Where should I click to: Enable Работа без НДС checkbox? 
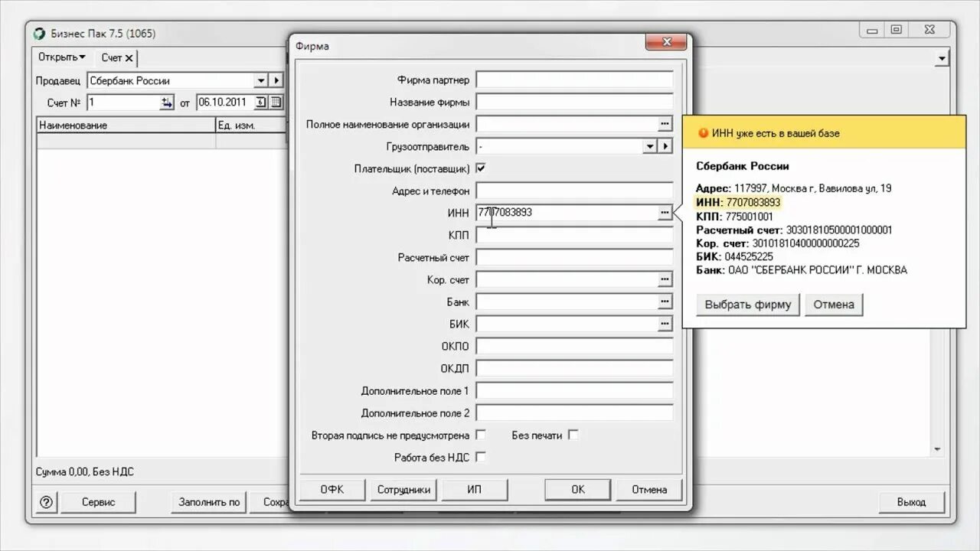tap(481, 457)
